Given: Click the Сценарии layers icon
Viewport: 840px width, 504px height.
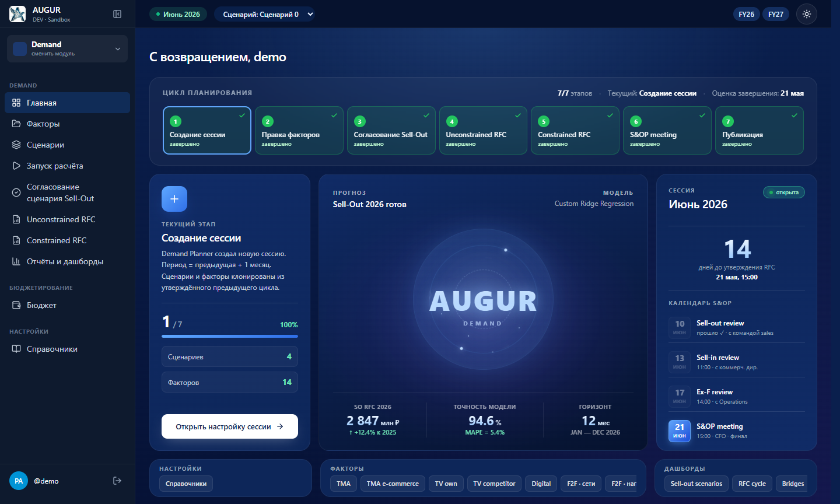Looking at the screenshot, I should pyautogui.click(x=16, y=145).
